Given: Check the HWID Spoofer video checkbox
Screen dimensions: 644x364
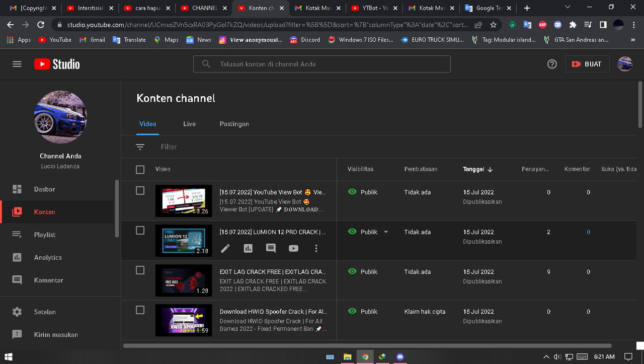Looking at the screenshot, I should click(140, 310).
